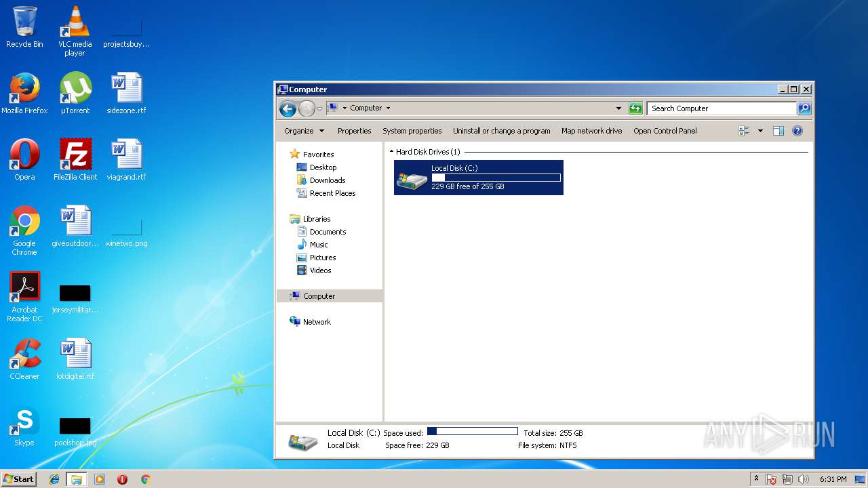Open the view options dropdown arrow
This screenshot has width=868, height=488.
(760, 131)
